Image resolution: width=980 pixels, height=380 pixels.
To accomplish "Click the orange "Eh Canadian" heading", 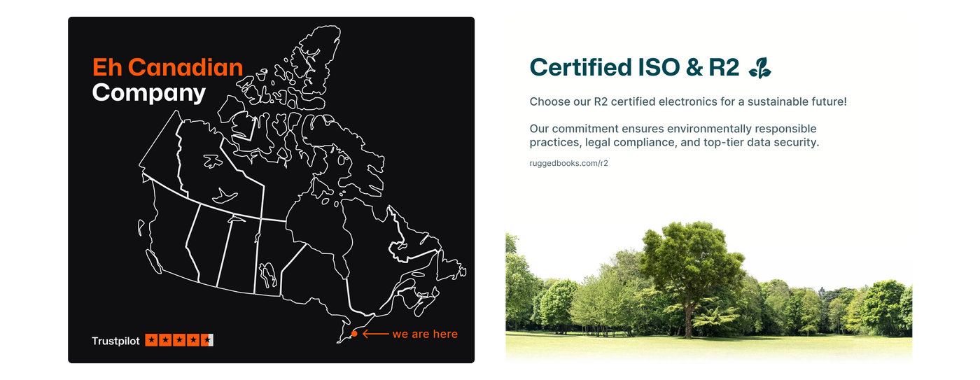I will point(167,67).
